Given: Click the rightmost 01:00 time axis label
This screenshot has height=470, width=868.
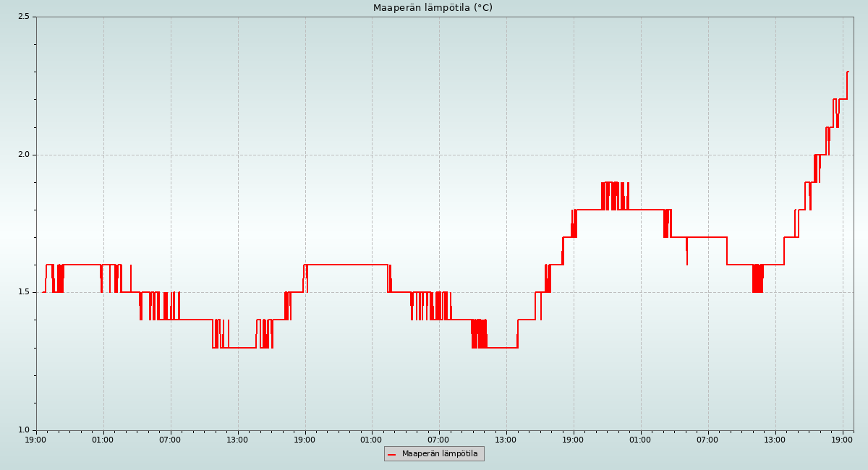Looking at the screenshot, I should tap(640, 439).
